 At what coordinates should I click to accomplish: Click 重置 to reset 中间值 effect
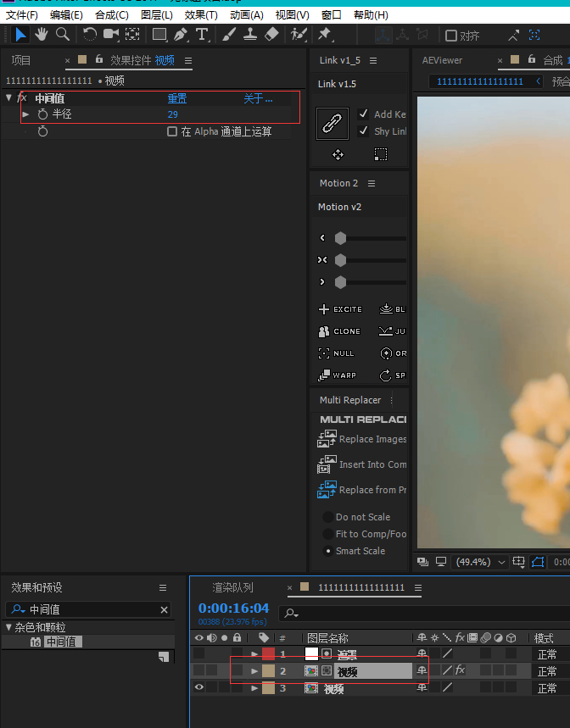coord(177,98)
